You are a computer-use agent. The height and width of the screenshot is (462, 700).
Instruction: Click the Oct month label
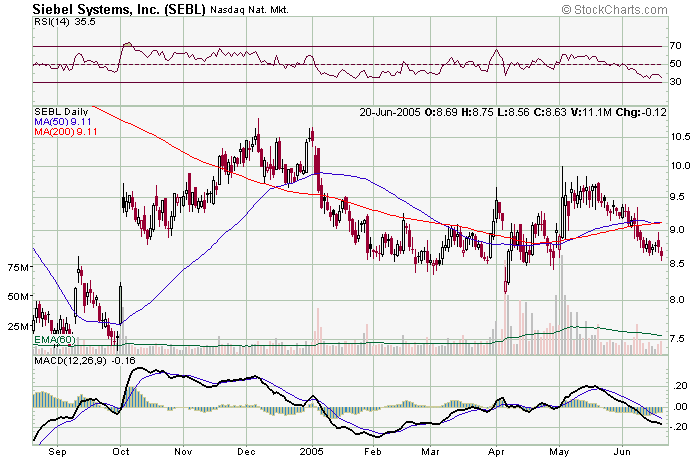(x=121, y=452)
